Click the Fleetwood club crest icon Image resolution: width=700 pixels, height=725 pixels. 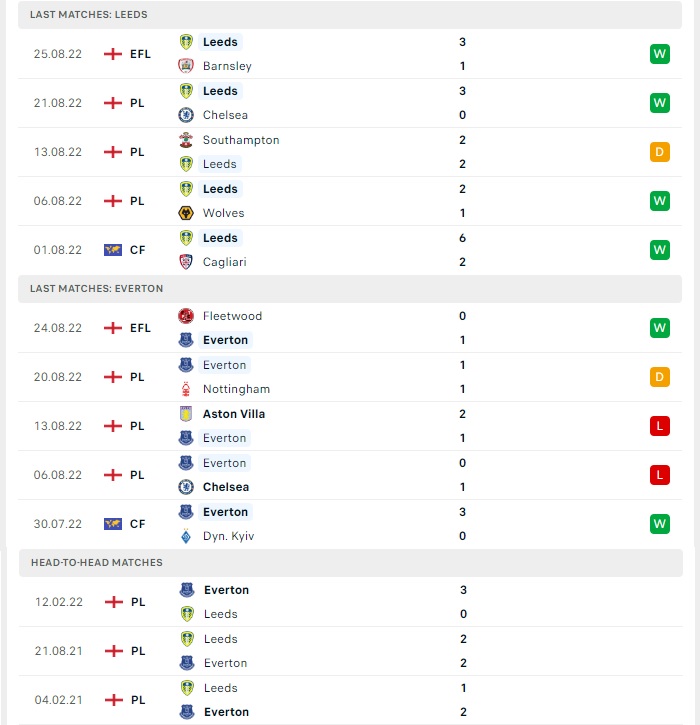186,316
